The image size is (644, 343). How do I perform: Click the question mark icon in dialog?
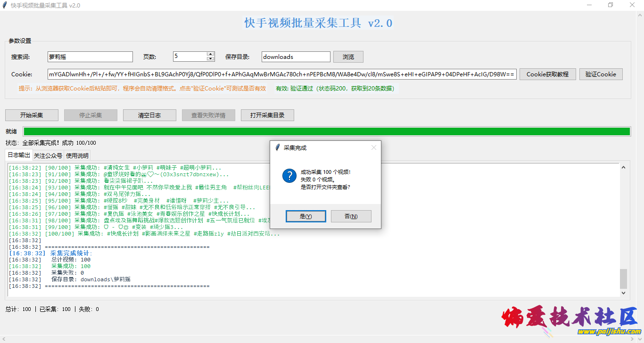pyautogui.click(x=289, y=176)
